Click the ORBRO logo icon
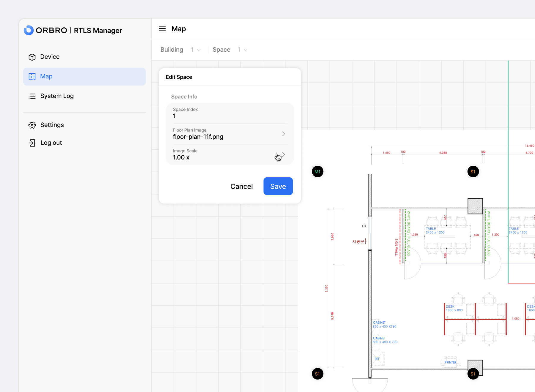Screen dimensions: 535x392 29,30
